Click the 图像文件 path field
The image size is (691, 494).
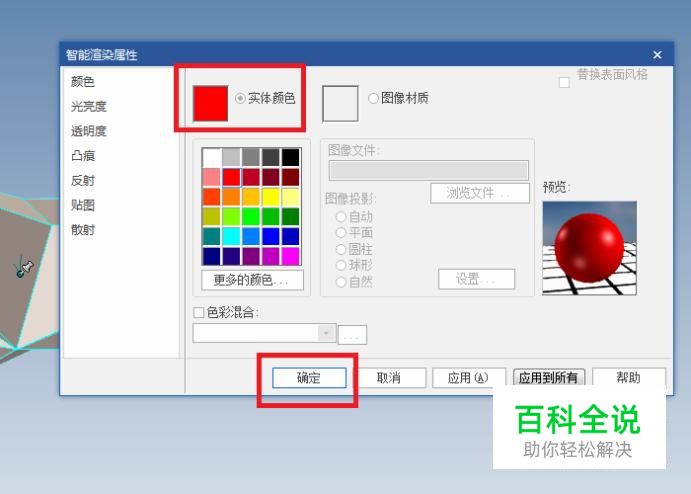click(429, 170)
